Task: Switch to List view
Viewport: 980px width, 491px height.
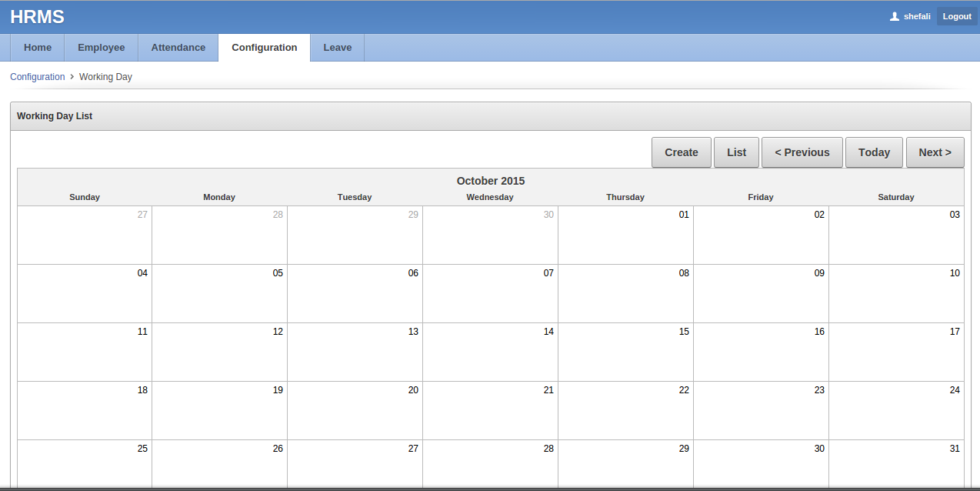Action: 736,152
